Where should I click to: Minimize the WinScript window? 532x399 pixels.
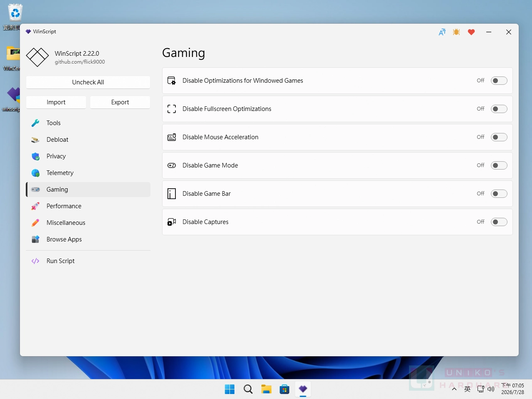click(x=489, y=32)
